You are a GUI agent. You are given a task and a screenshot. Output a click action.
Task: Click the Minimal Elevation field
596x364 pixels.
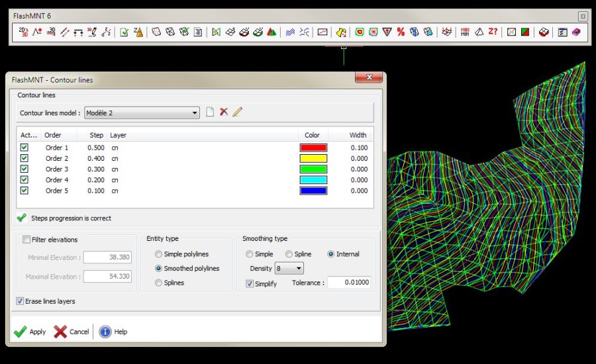click(x=107, y=257)
